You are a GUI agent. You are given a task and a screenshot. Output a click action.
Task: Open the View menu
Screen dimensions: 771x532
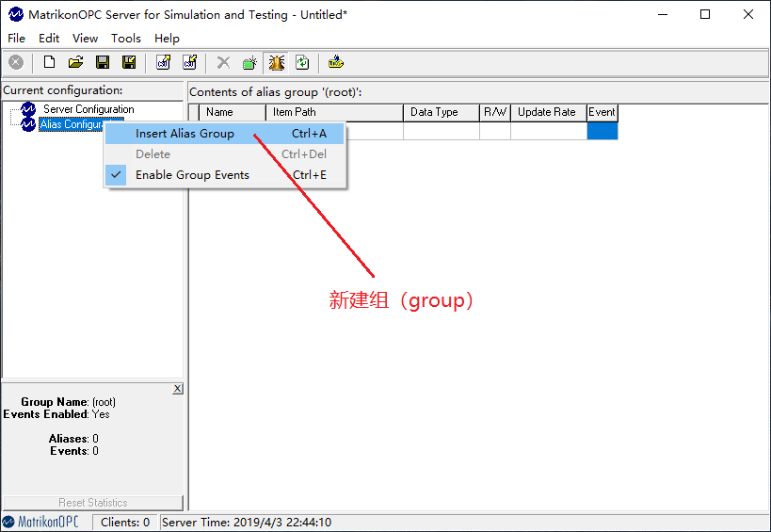(x=85, y=39)
